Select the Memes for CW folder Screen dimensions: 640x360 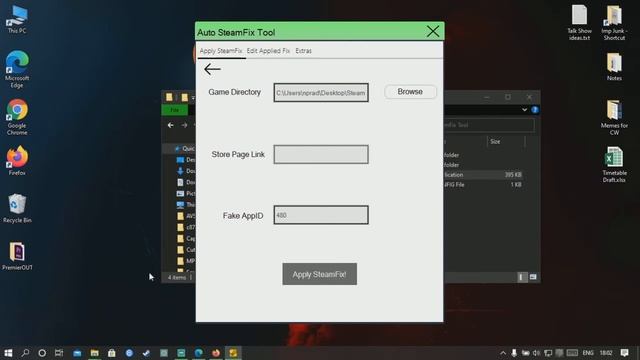614,118
